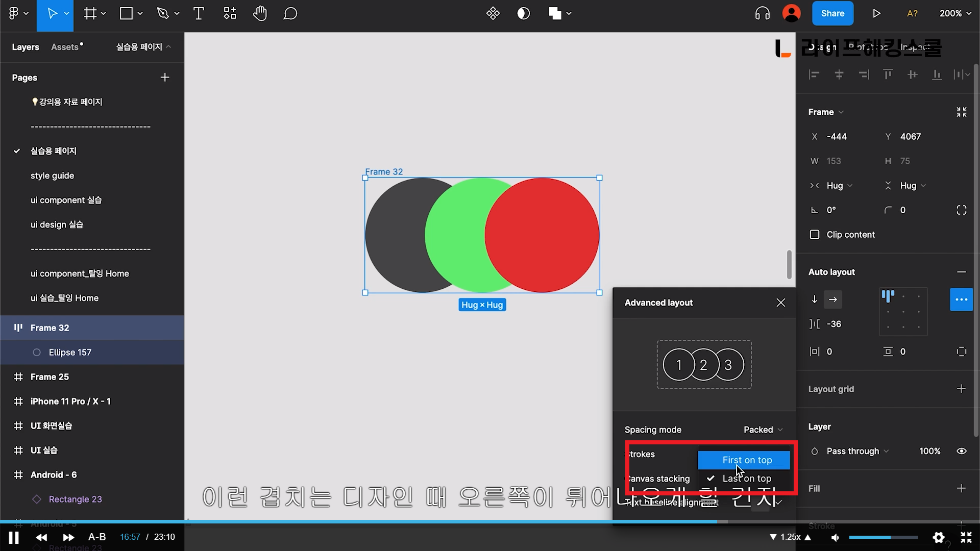
Task: Open auto layout advanced settings ellipsis
Action: coord(961,299)
